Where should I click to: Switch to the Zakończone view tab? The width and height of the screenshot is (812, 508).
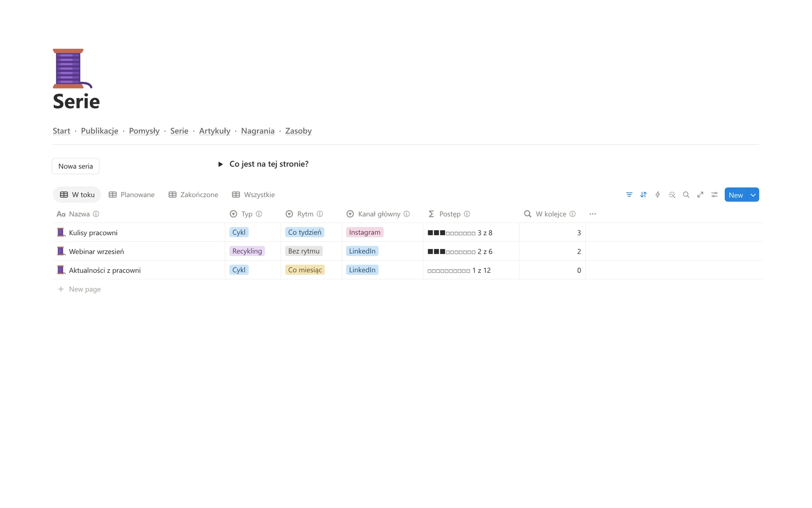[193, 195]
